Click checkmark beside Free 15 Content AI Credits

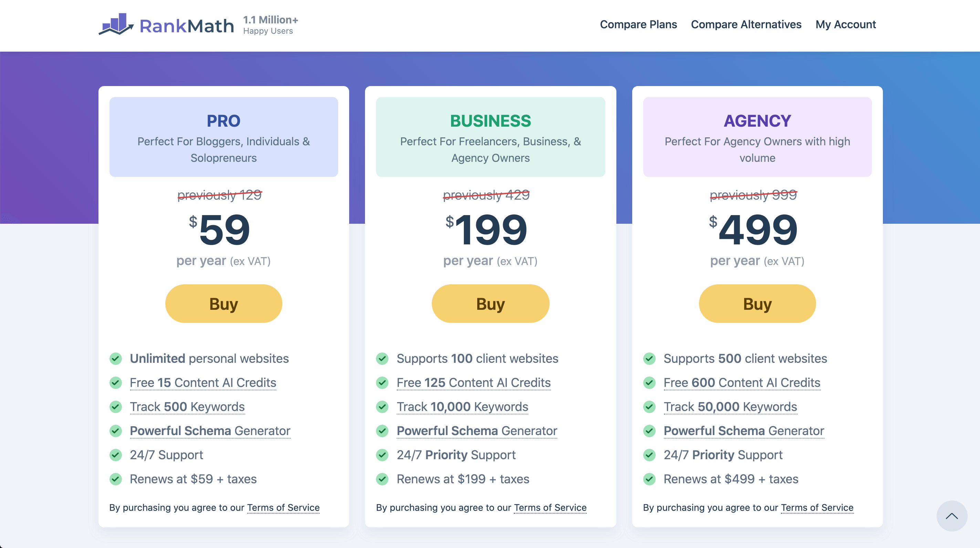coord(116,382)
